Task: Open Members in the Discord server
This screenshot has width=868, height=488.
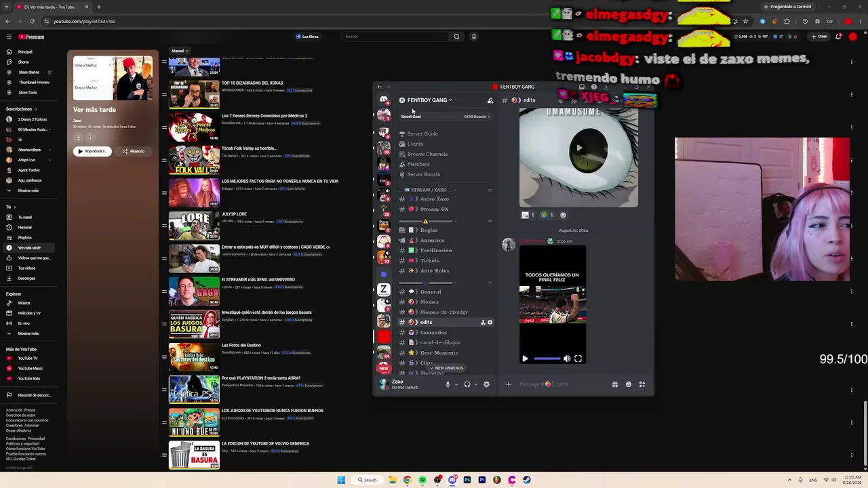Action: coord(418,164)
